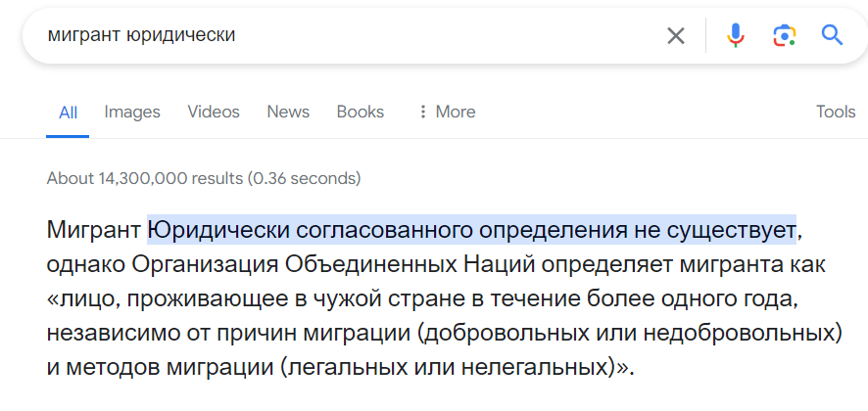
Task: Click the 'About 14,300,000 results' stats text
Action: [204, 179]
